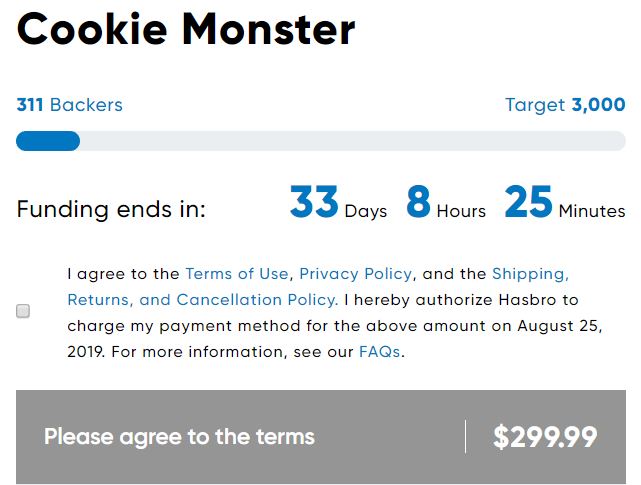Check the agree to terms checkbox
The height and width of the screenshot is (485, 641).
pyautogui.click(x=23, y=311)
